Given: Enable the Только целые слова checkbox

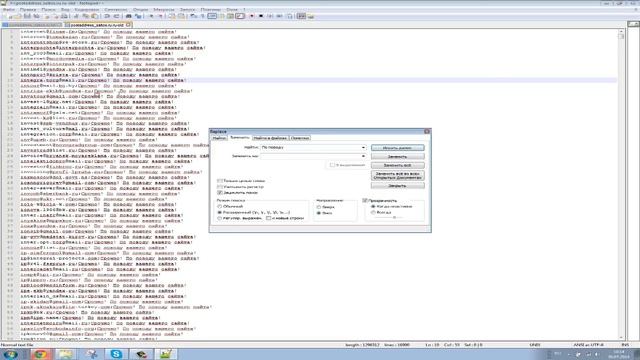Looking at the screenshot, I should (220, 181).
